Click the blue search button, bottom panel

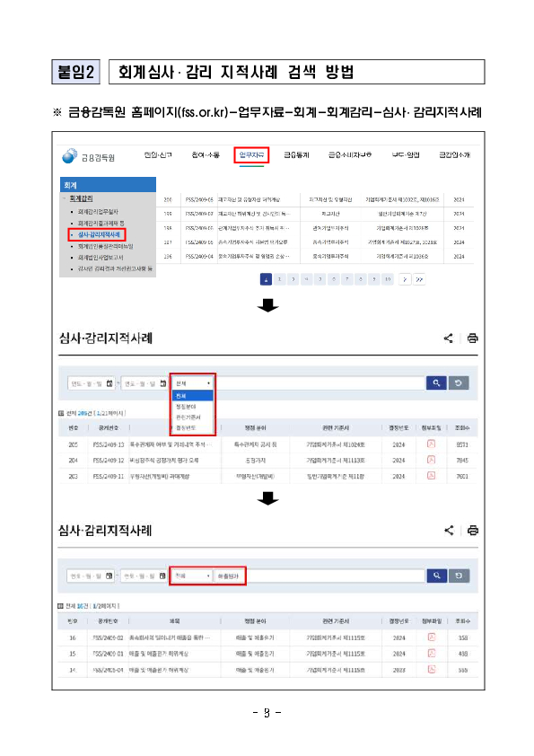point(437,576)
